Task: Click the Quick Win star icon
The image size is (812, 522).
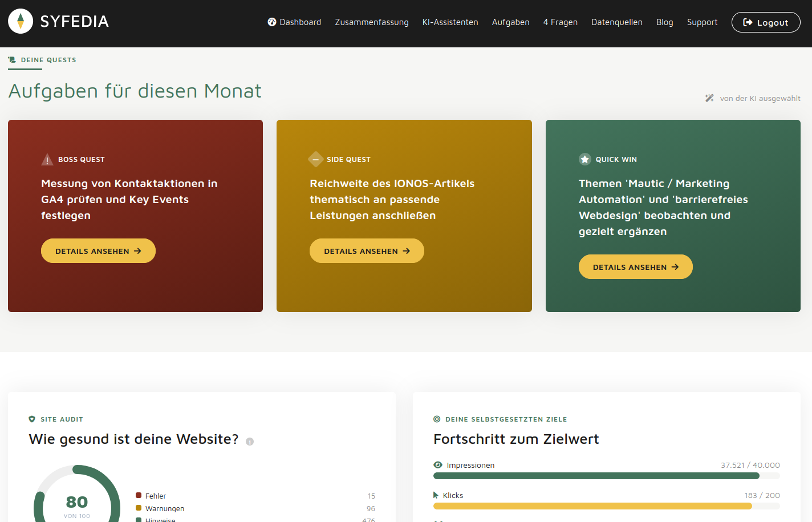Action: click(x=585, y=159)
